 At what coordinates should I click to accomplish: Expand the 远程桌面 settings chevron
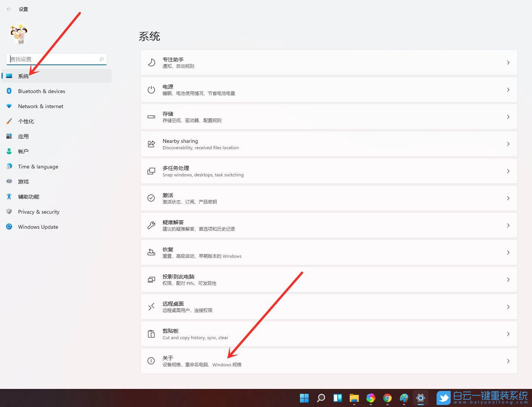pyautogui.click(x=508, y=306)
